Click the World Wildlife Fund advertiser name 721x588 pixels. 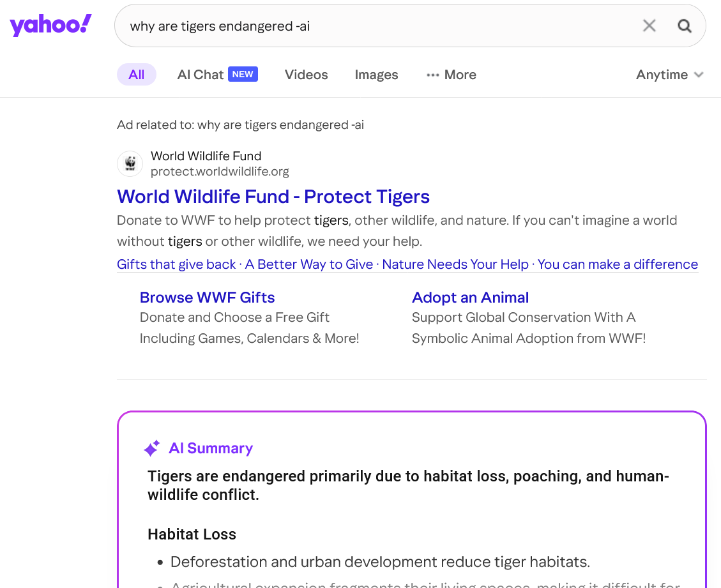(x=206, y=156)
